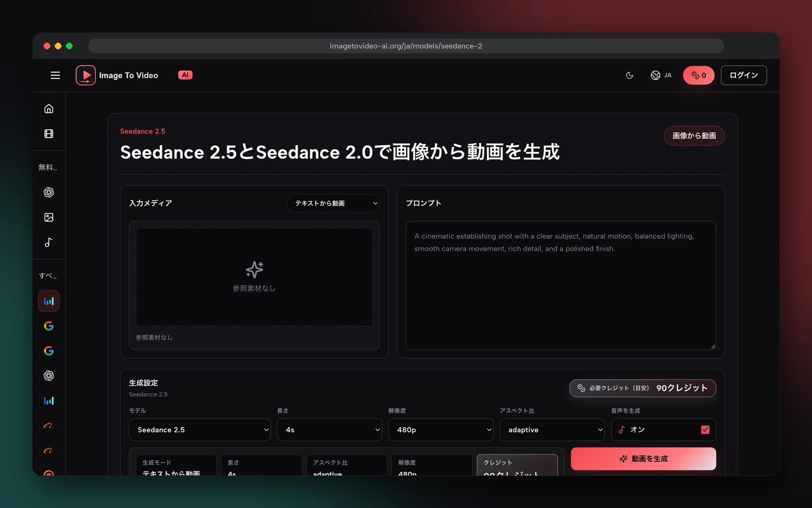Image resolution: width=812 pixels, height=508 pixels.
Task: Click the 画像から動画 button
Action: pyautogui.click(x=694, y=136)
